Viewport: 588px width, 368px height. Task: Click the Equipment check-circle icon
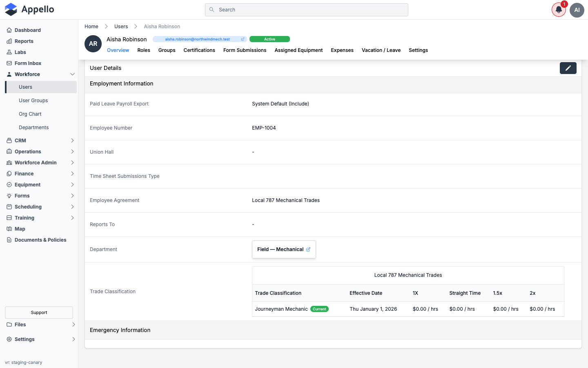[x=9, y=185]
